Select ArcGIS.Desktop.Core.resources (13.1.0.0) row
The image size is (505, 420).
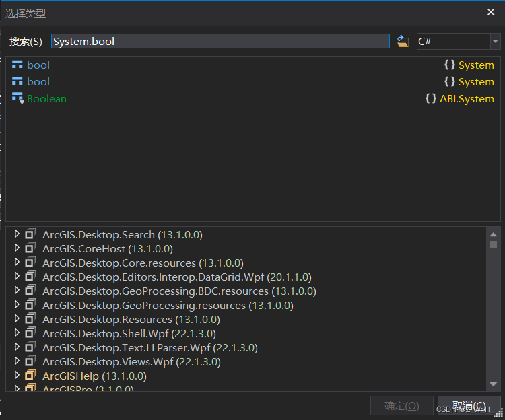143,263
